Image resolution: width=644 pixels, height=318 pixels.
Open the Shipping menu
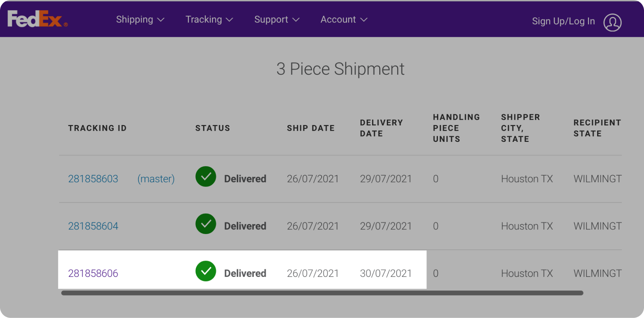pyautogui.click(x=135, y=20)
